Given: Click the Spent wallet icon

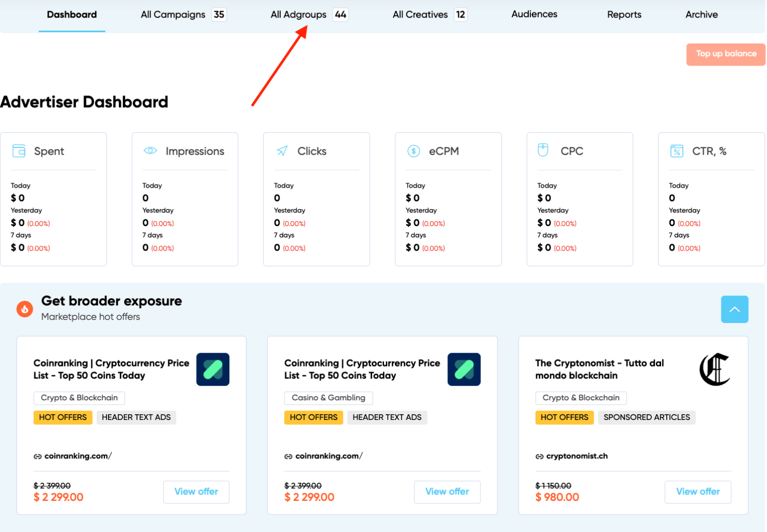Looking at the screenshot, I should [x=19, y=151].
